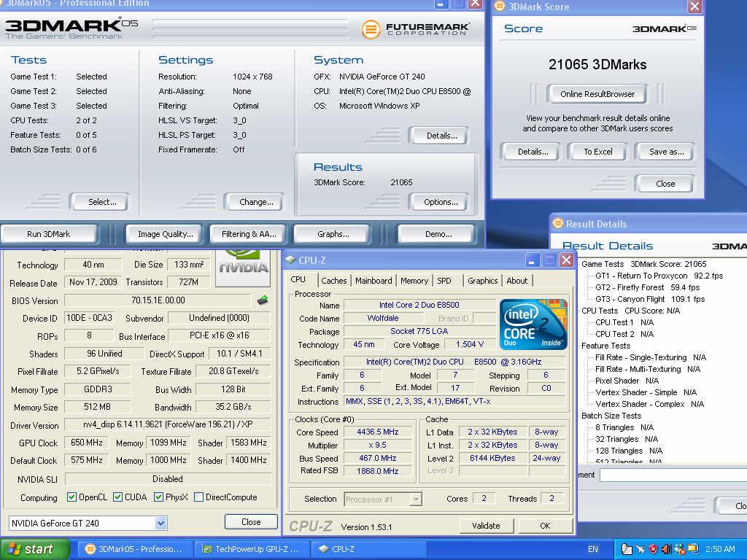The height and width of the screenshot is (560, 747).
Task: Click the Core Speed 4436.5 MHz value
Action: (377, 432)
